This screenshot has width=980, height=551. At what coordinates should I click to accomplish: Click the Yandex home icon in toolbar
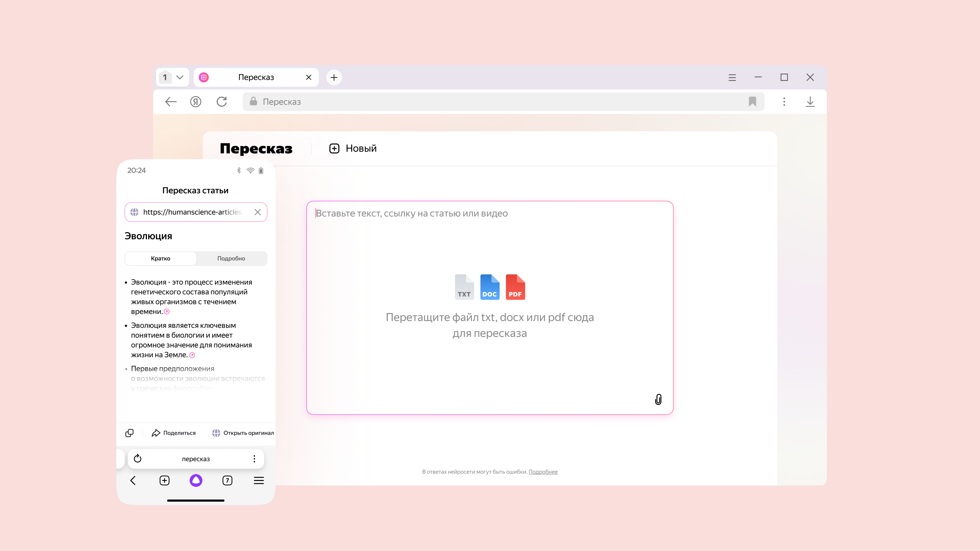coord(196,102)
